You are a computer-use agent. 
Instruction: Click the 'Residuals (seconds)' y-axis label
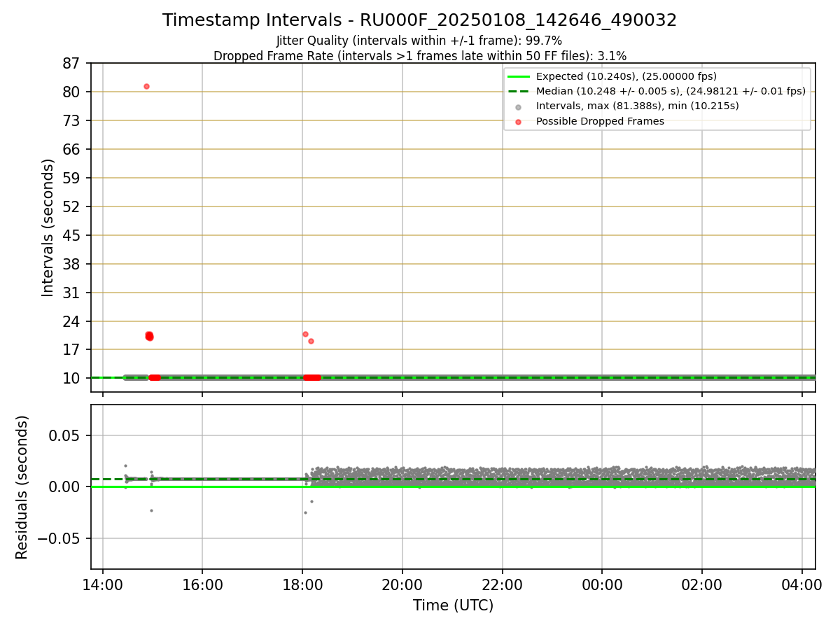tap(22, 487)
